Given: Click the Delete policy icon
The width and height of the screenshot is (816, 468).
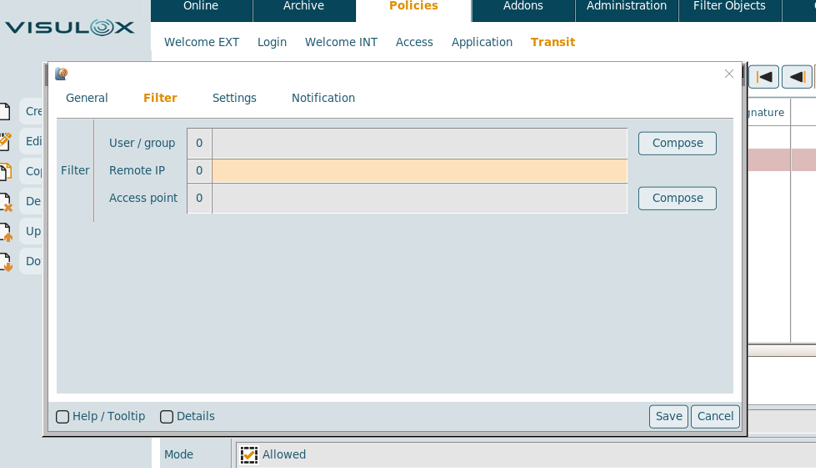Looking at the screenshot, I should point(5,202).
